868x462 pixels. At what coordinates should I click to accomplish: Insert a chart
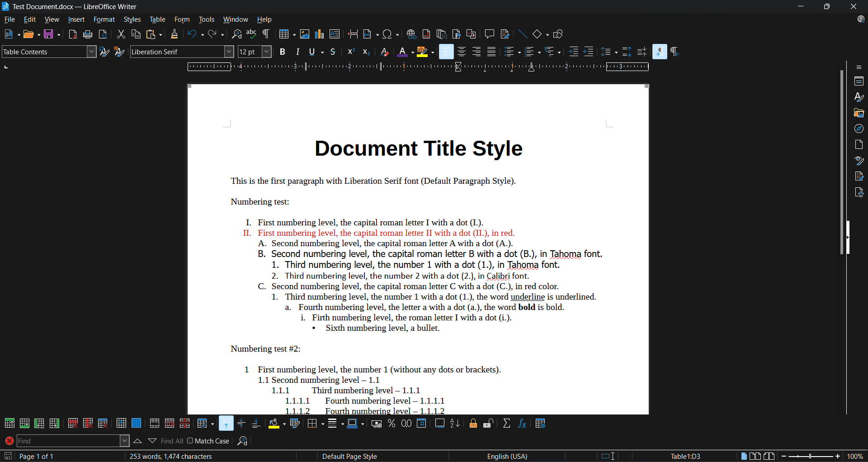point(320,34)
